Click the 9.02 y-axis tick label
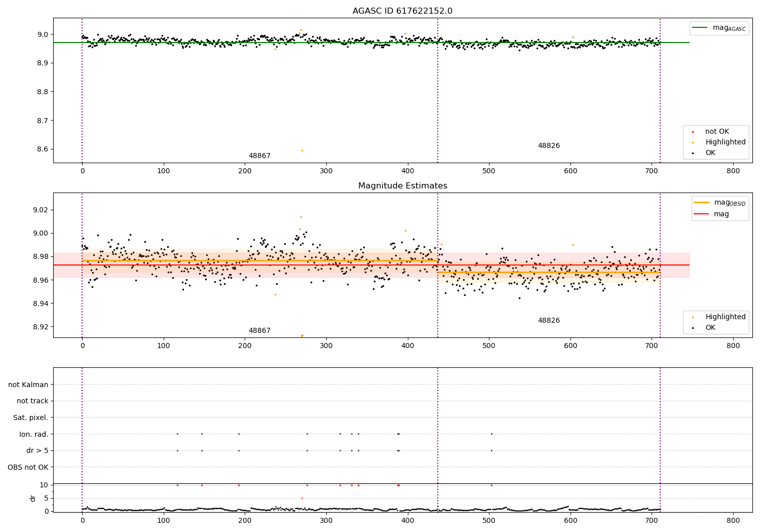This screenshot has height=532, width=760. (40, 210)
